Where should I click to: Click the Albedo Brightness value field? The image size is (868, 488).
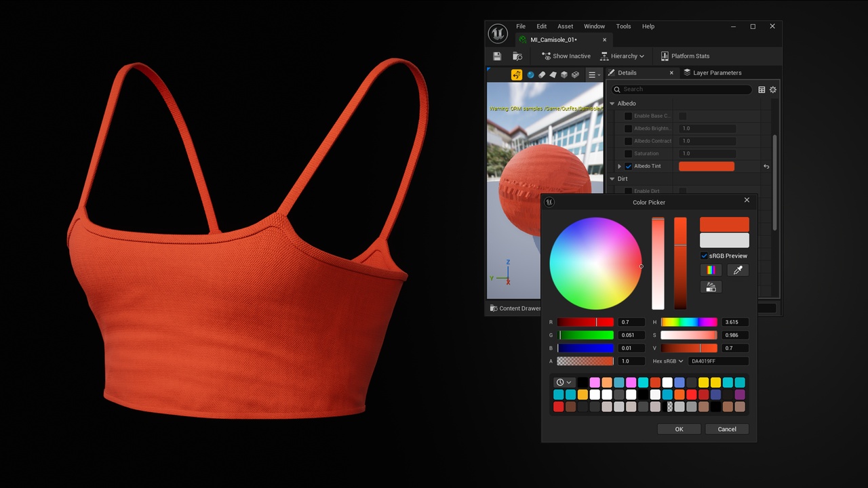707,129
